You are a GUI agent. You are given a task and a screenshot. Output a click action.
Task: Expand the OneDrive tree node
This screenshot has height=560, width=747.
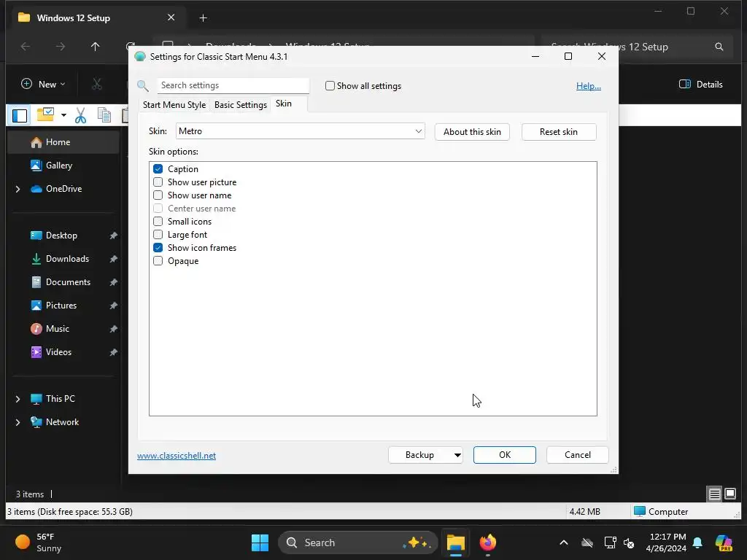(18, 189)
